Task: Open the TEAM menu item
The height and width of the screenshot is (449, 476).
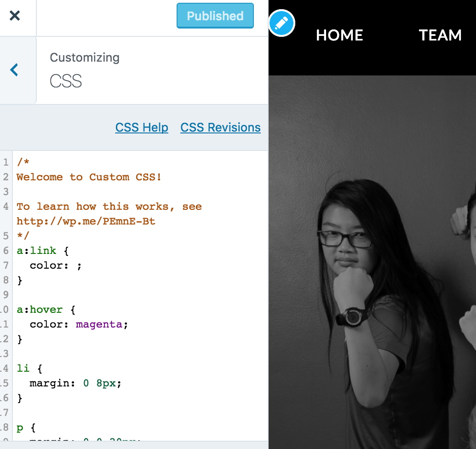Action: tap(440, 35)
